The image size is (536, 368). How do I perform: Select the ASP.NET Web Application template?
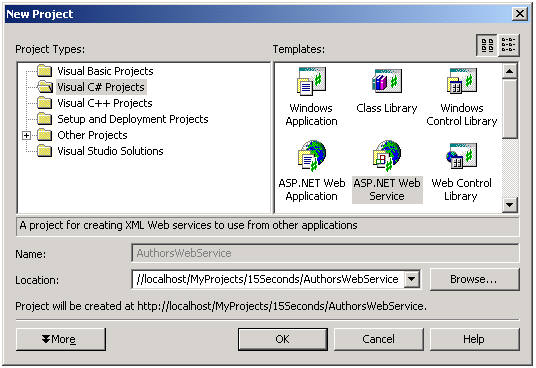coord(311,171)
